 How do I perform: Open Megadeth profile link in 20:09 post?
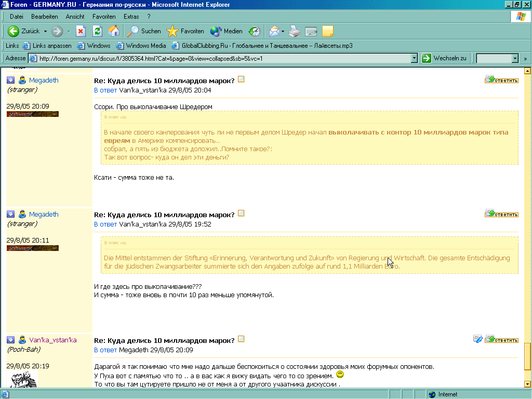tap(44, 81)
